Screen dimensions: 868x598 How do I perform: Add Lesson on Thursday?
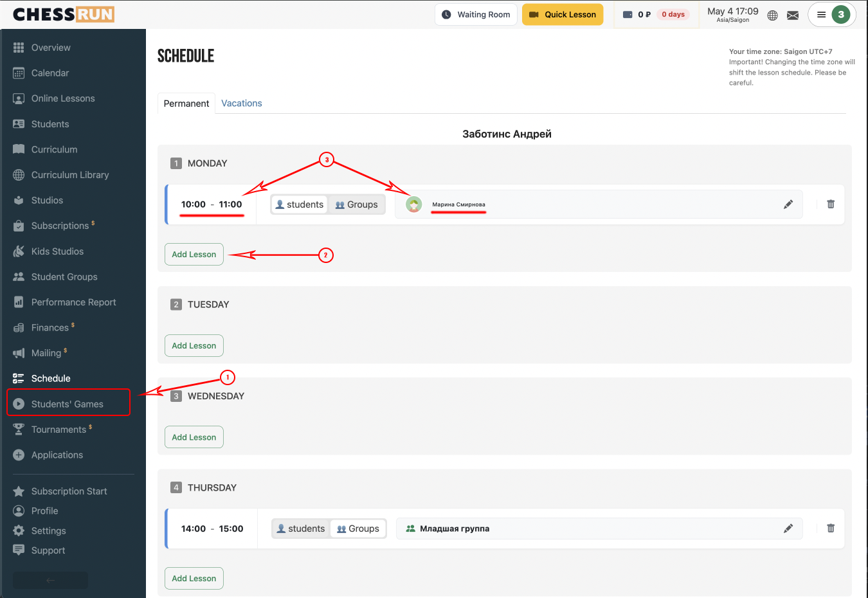194,579
